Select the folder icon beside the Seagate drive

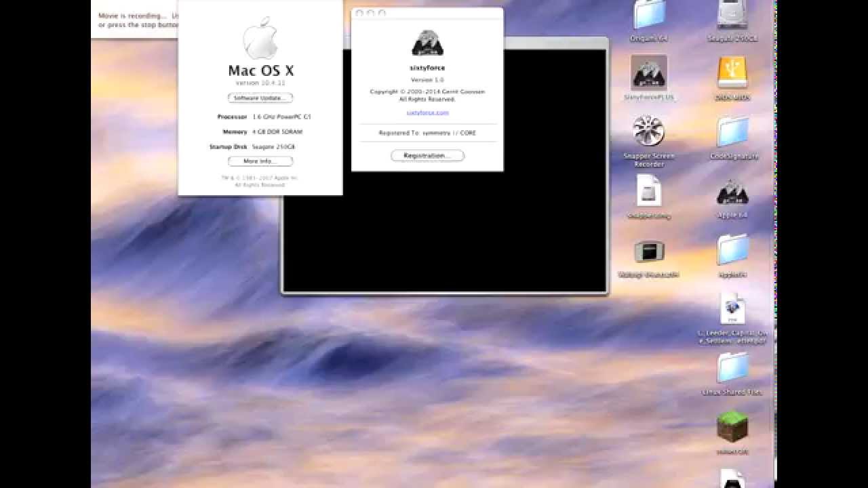point(649,15)
